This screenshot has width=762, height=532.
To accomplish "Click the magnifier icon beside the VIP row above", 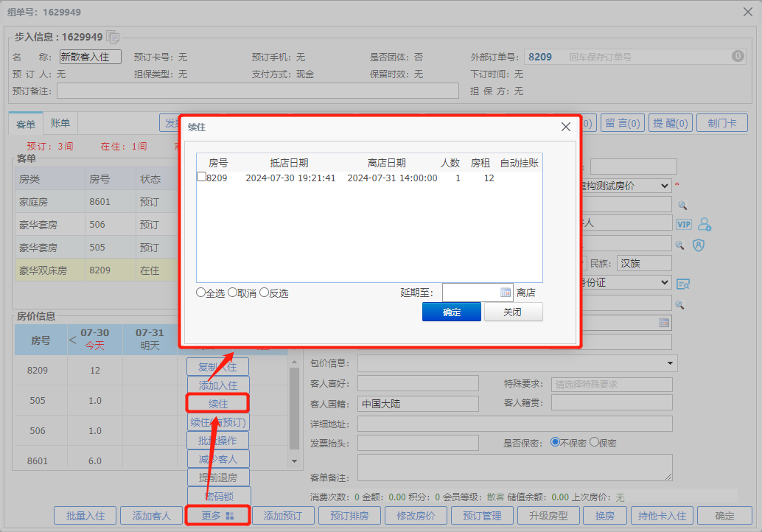I will point(682,206).
